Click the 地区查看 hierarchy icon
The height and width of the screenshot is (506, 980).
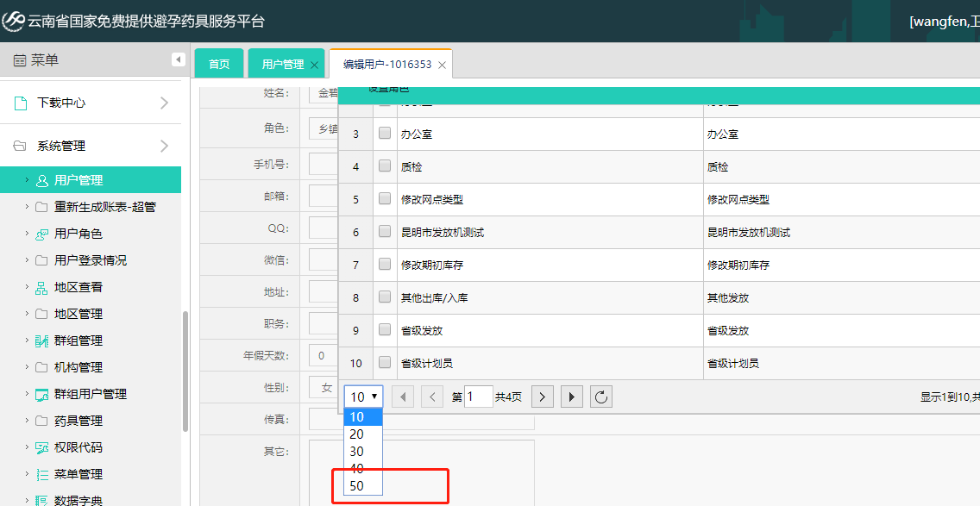pos(42,288)
